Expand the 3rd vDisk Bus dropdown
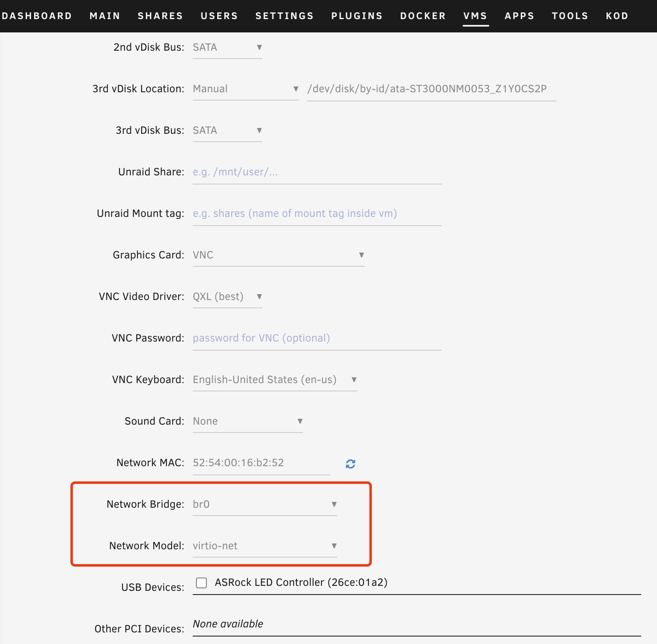Screen dimensions: 657x644 227,130
